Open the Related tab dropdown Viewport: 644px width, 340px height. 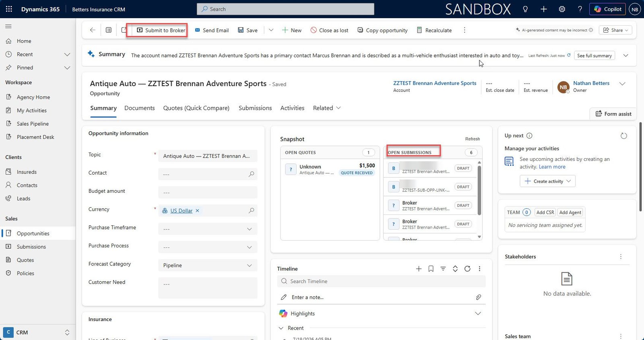[x=327, y=108]
